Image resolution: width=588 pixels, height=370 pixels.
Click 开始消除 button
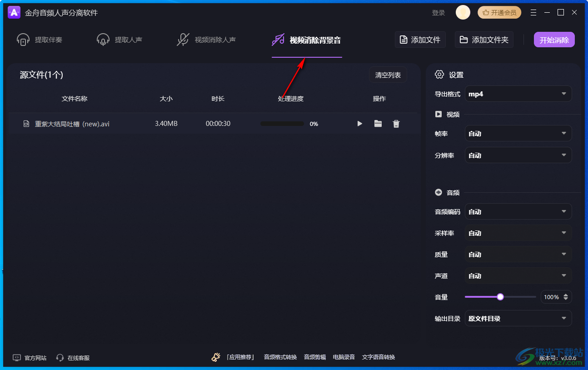554,40
